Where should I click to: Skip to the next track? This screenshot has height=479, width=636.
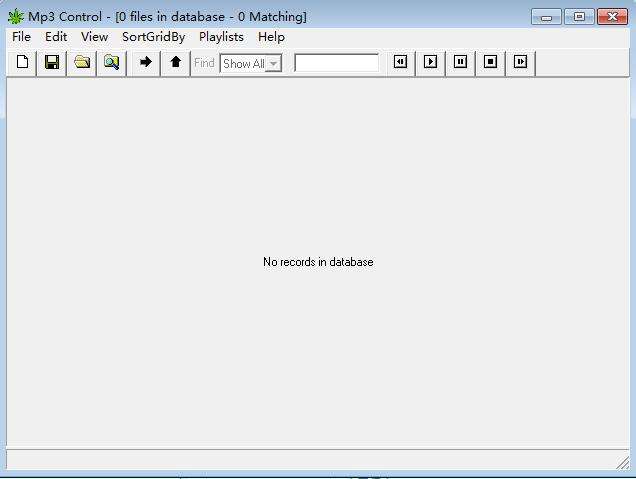[x=520, y=62]
